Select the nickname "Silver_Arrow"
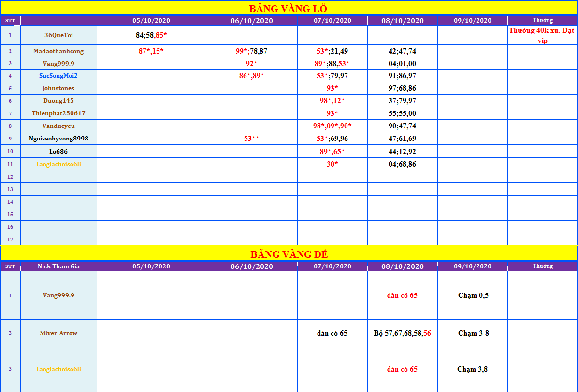Viewport: 578px width, 392px height. [x=58, y=333]
